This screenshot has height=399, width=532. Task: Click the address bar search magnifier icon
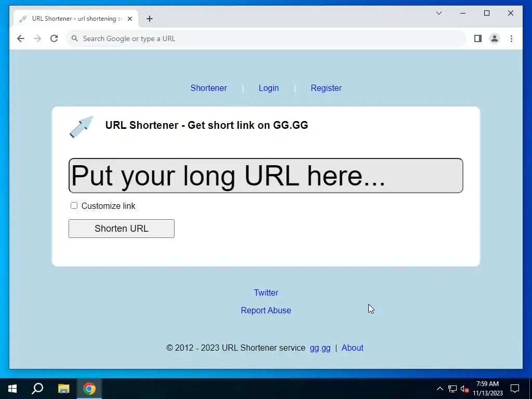point(75,38)
